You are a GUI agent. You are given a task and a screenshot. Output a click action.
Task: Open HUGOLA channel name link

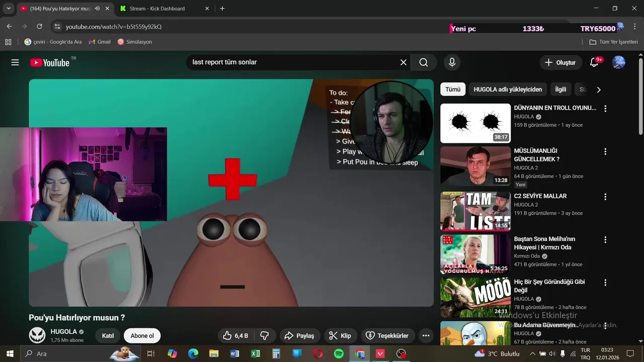[x=63, y=332]
